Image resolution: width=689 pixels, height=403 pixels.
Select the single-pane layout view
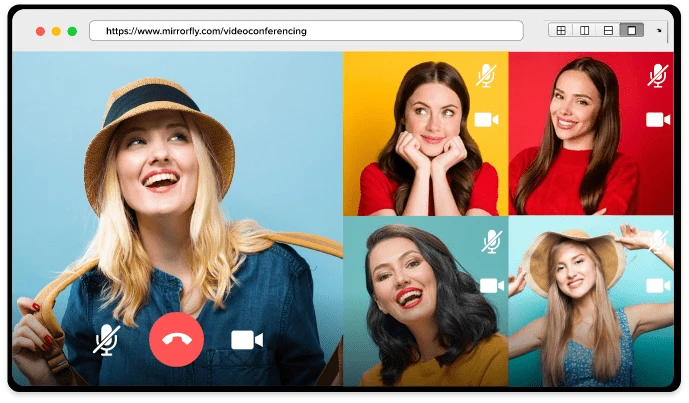coord(631,30)
